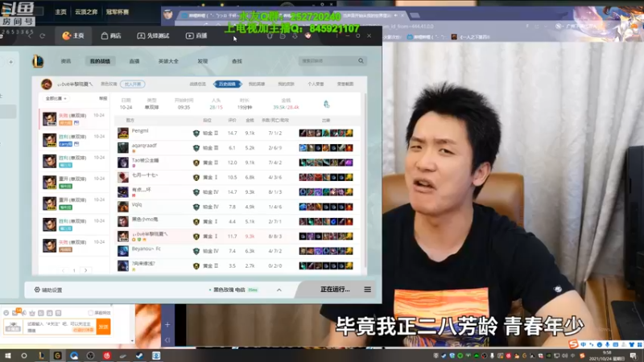The image size is (644, 362).
Task: Click the back arrow in the top bar
Action: coord(30,36)
